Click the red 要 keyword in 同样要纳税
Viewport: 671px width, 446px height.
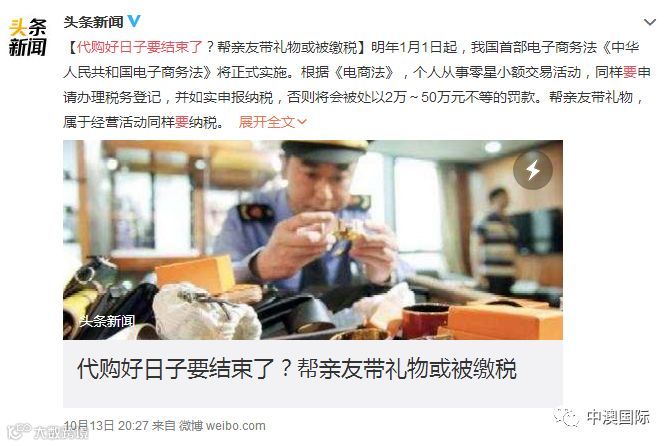[x=182, y=122]
